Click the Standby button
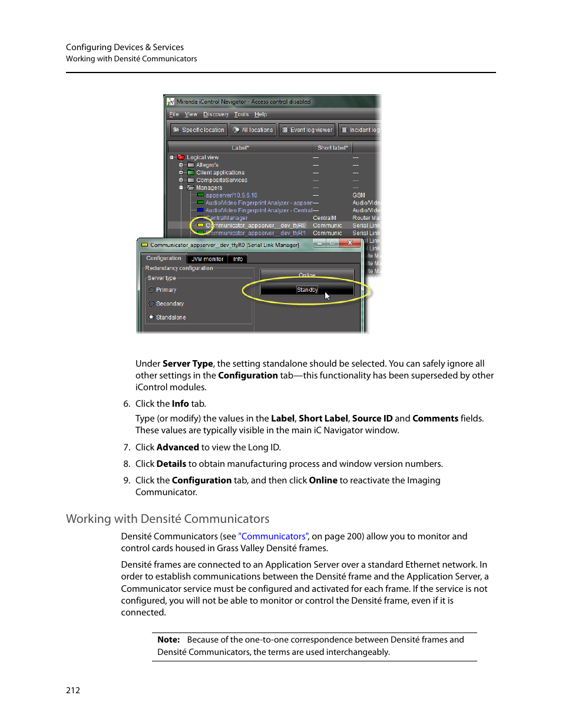Viewport: 562px width, 728px height. 307,290
